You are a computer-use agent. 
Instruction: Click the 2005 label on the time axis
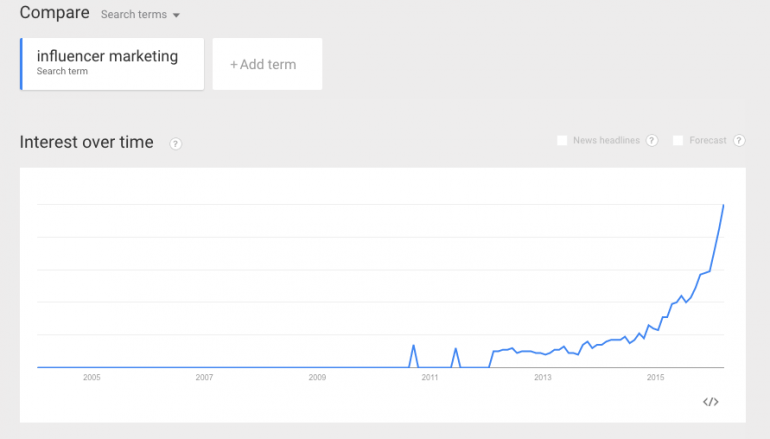click(92, 377)
